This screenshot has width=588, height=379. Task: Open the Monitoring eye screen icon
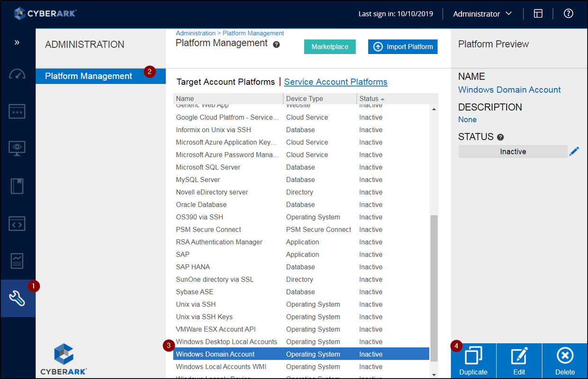[18, 148]
